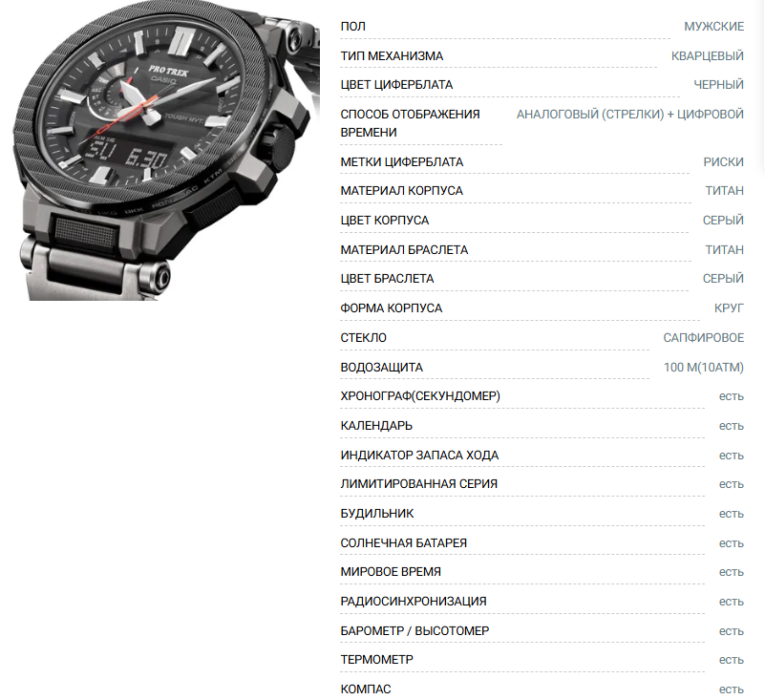The height and width of the screenshot is (700, 765).
Task: Click есть next to РАДИОСИНХРОНИЗАЦИЯ
Action: pyautogui.click(x=732, y=602)
